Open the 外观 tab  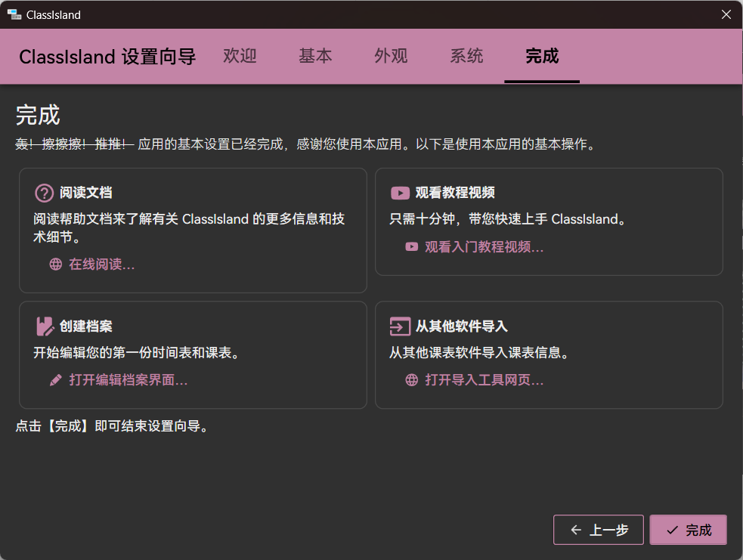391,56
